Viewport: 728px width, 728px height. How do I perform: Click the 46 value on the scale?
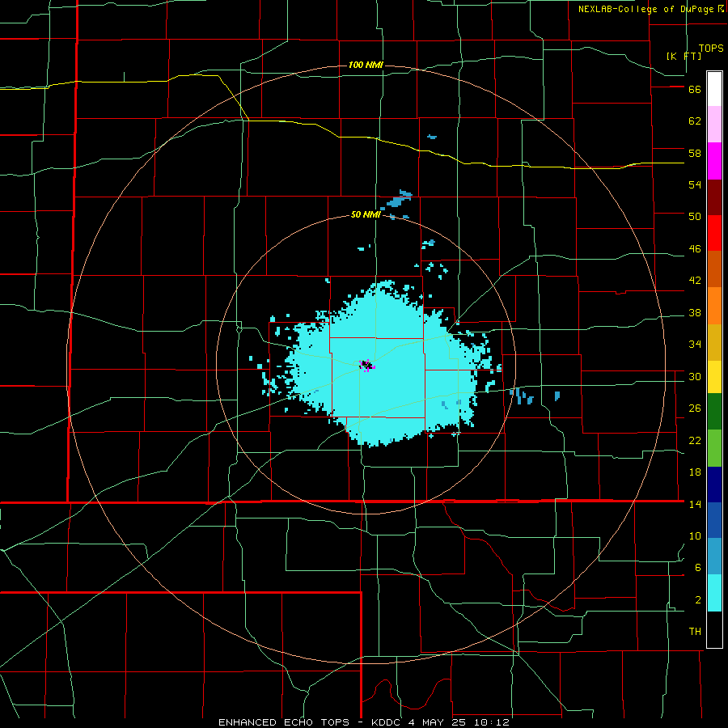695,249
